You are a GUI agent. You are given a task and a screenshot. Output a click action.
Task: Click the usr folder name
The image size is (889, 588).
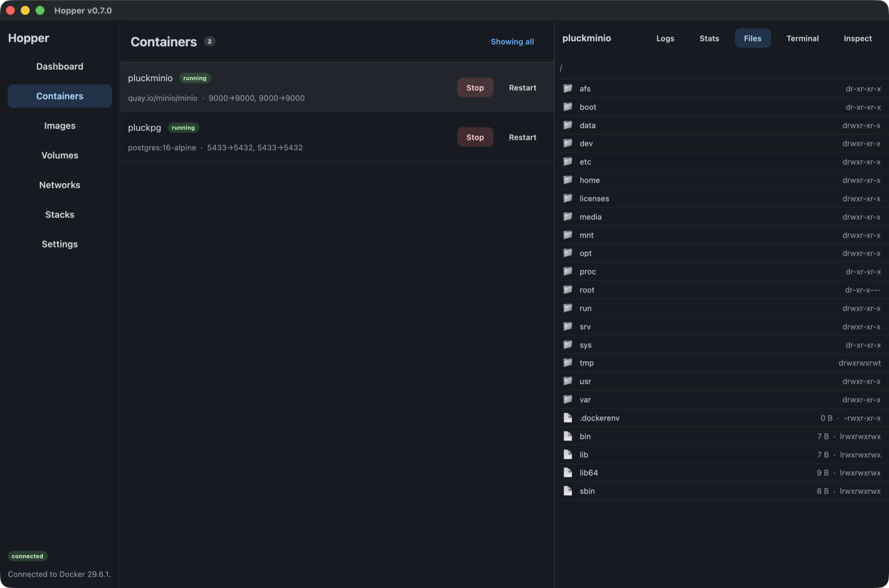coord(585,381)
